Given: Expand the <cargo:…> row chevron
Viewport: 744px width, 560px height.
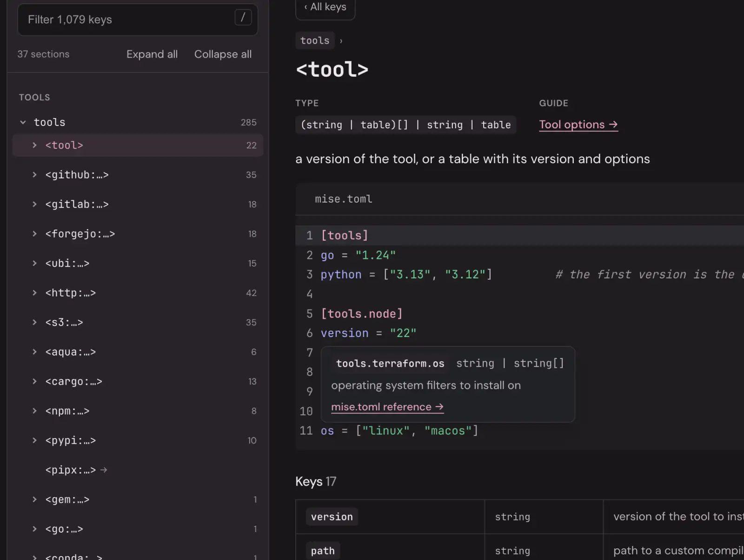Looking at the screenshot, I should point(34,382).
